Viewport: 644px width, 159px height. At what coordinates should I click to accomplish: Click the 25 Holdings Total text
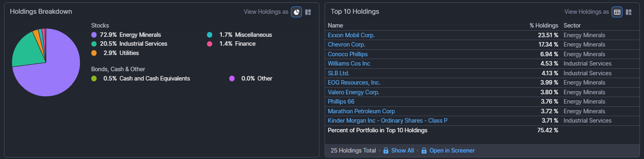(x=353, y=151)
